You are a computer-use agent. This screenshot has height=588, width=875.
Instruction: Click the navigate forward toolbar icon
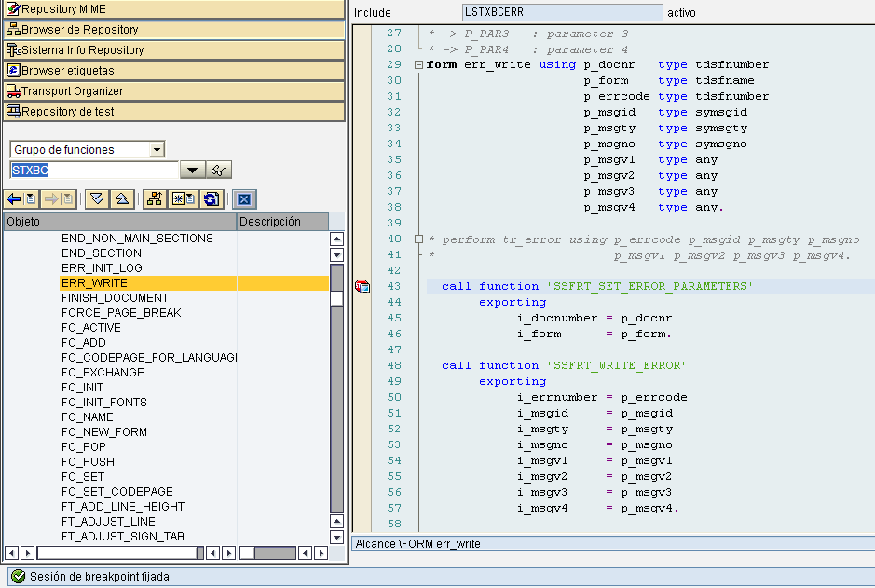click(x=51, y=198)
